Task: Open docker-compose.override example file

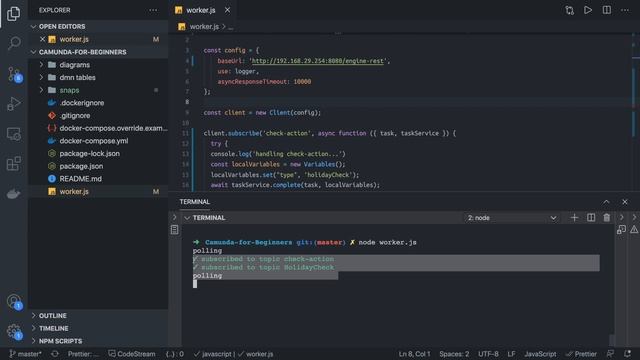Action: [x=113, y=128]
